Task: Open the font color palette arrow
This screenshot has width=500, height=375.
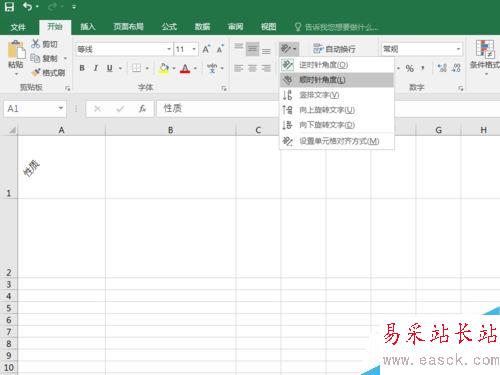Action: point(195,68)
